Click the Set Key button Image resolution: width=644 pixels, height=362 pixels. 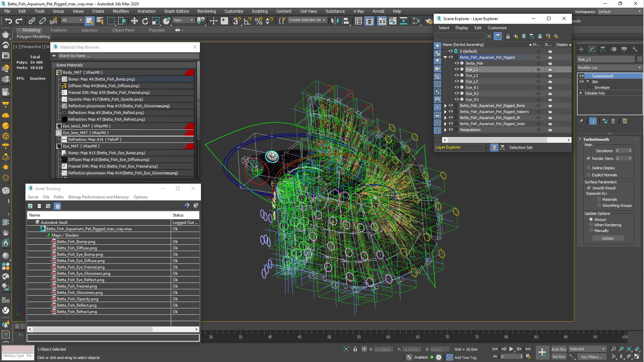coord(559,357)
